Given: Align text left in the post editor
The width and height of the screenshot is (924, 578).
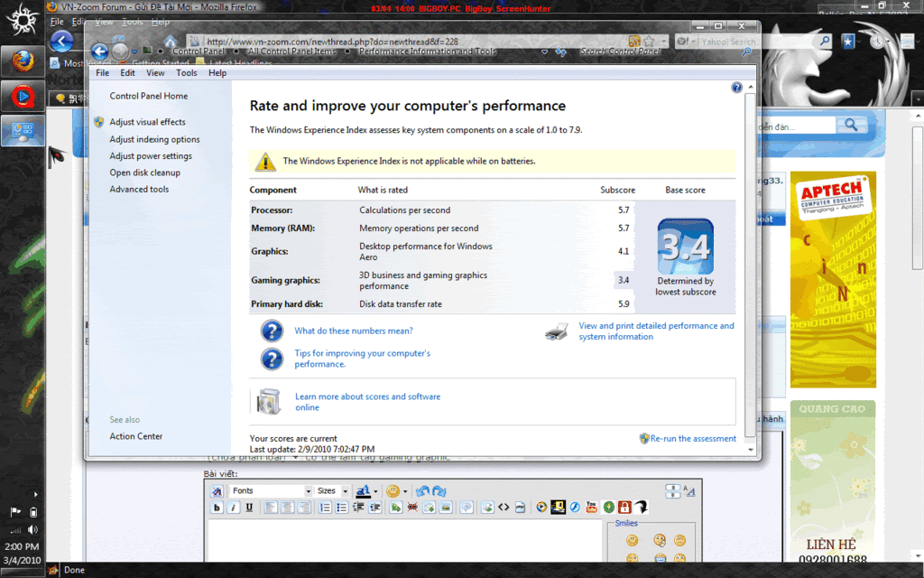Looking at the screenshot, I should [x=271, y=508].
